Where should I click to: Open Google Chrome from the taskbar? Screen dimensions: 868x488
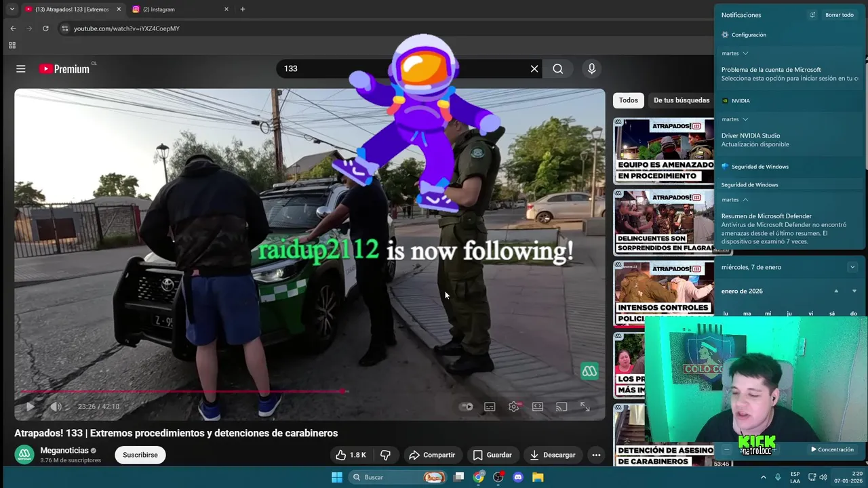pyautogui.click(x=479, y=477)
